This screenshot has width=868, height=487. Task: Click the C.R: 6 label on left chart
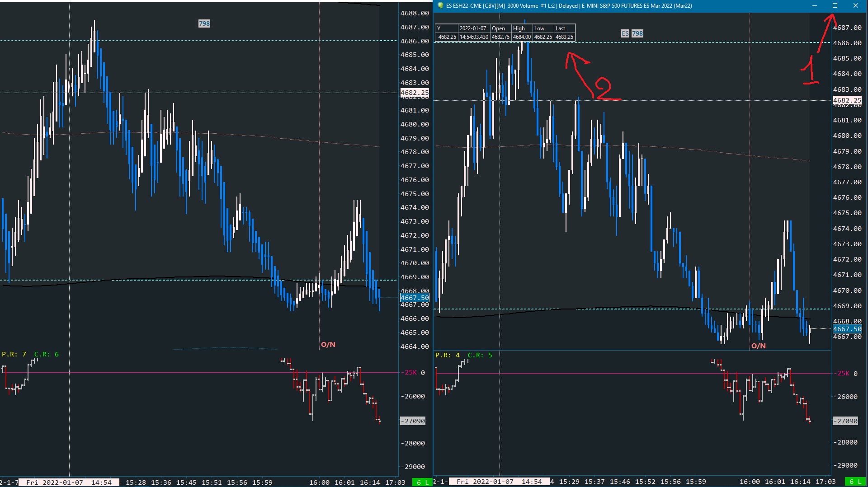47,354
